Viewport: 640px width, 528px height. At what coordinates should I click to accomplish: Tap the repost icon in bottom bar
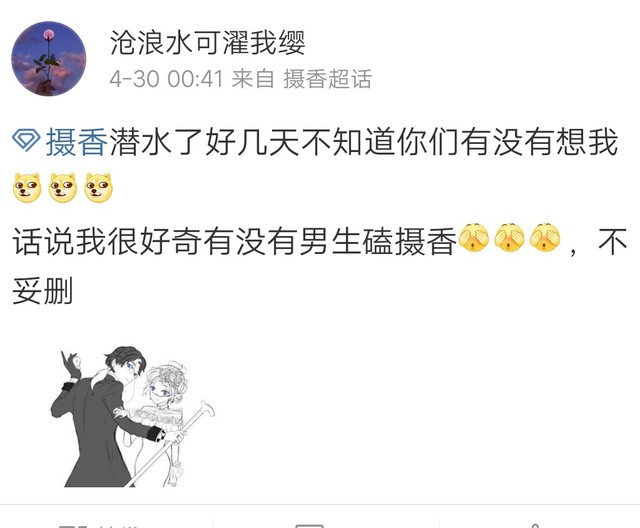tap(73, 525)
